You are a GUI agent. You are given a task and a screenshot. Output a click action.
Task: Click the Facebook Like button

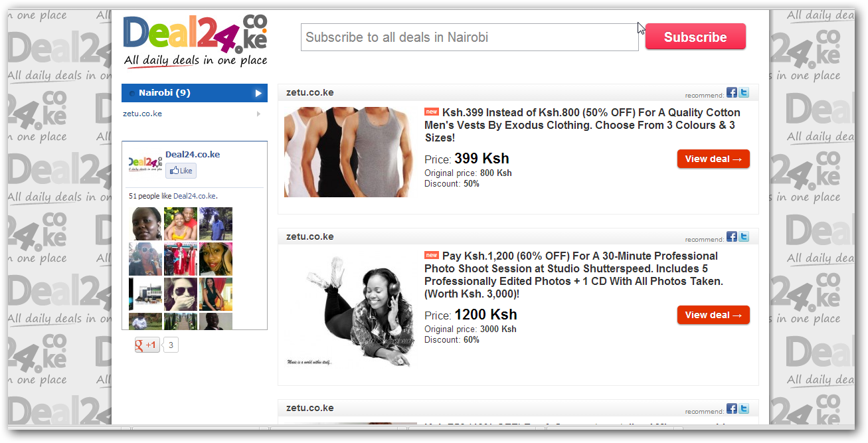[181, 171]
